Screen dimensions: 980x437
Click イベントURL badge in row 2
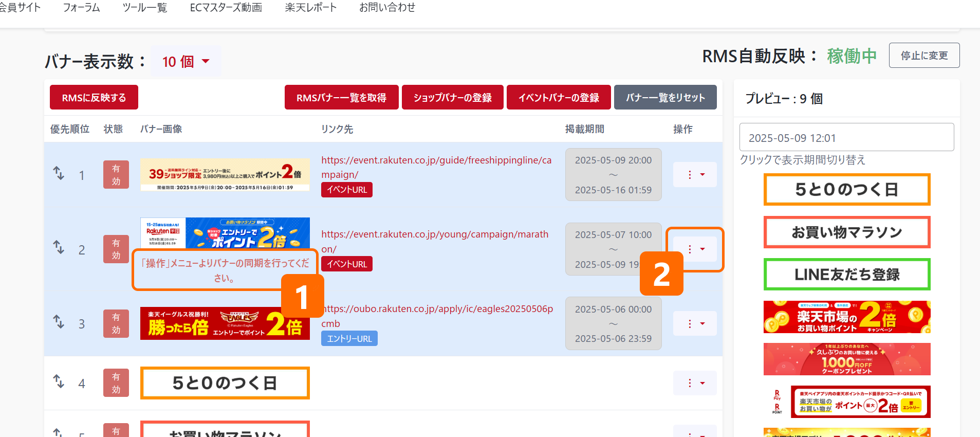tap(347, 264)
